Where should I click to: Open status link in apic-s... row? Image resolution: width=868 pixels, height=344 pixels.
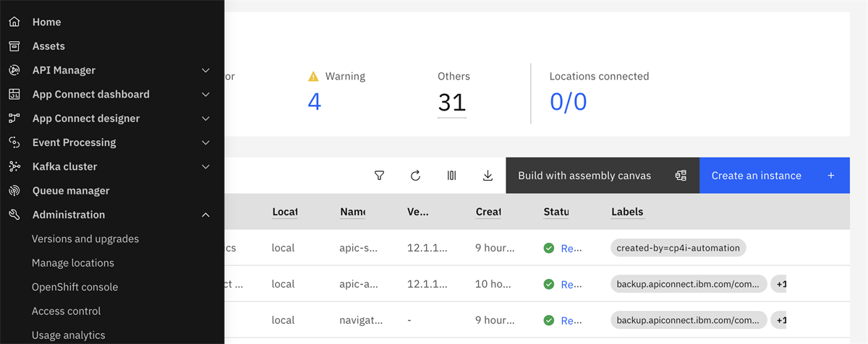(x=571, y=248)
